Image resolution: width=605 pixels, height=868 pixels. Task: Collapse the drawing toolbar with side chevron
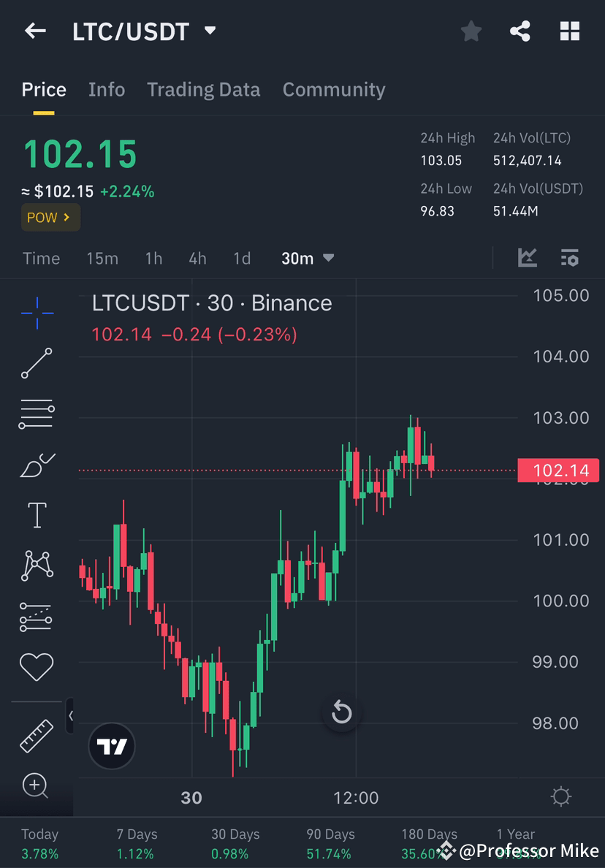pos(71,716)
